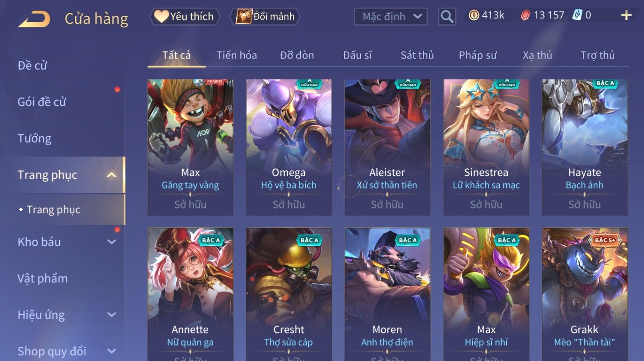Click the plus icon to add currency
This screenshot has height=361, width=644.
pos(626,15)
